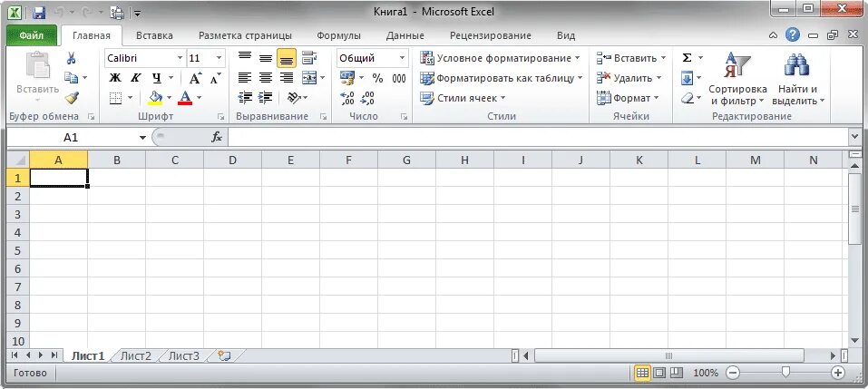Click the red font color A

pos(185,98)
